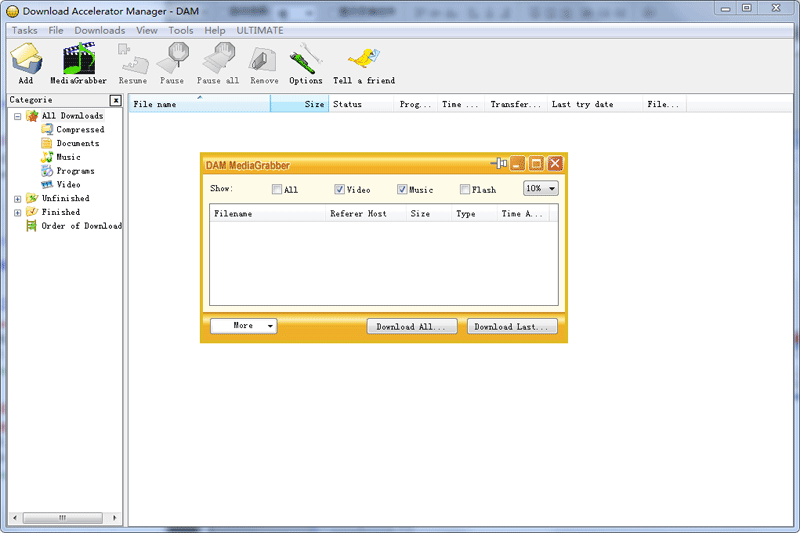The height and width of the screenshot is (533, 800).
Task: Expand the Unfinished tree node
Action: 17,199
